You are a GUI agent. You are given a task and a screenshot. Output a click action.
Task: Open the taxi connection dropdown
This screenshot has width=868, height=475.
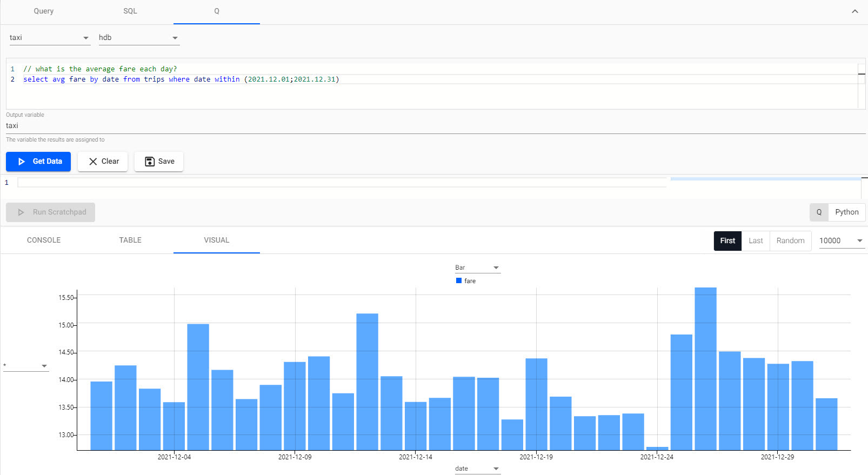pos(49,38)
